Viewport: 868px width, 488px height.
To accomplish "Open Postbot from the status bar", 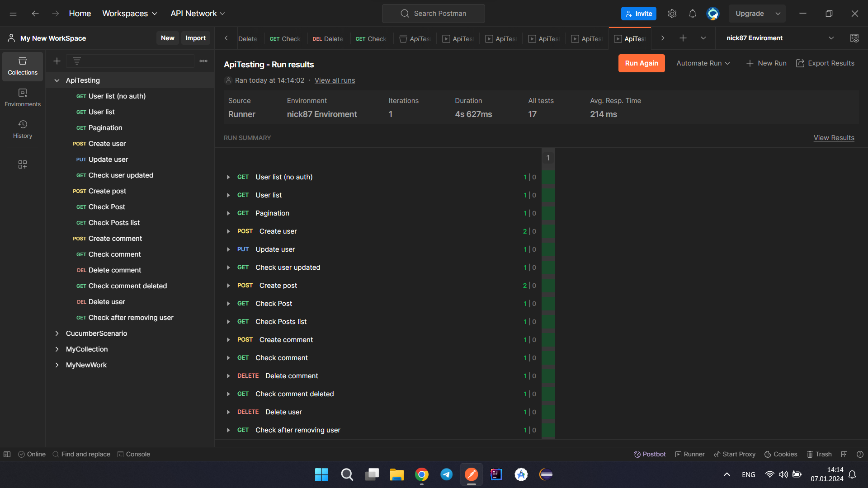I will pos(650,454).
